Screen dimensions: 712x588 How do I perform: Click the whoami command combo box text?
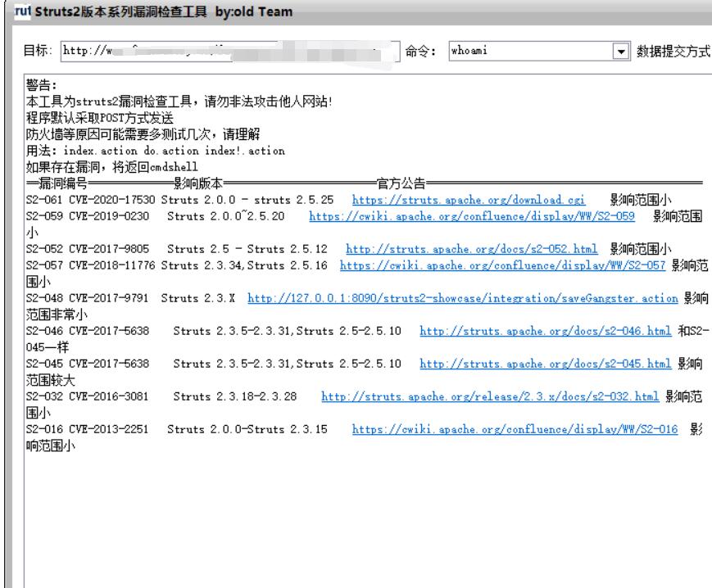pos(469,51)
